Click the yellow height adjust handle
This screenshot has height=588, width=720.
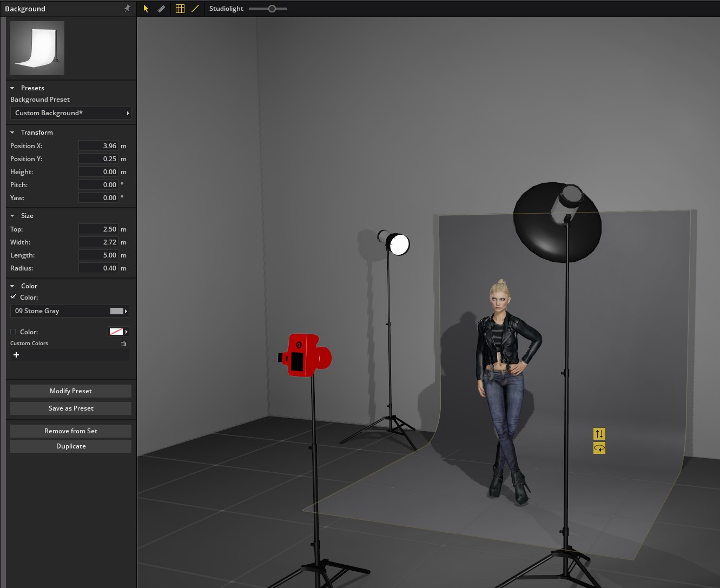coord(599,434)
